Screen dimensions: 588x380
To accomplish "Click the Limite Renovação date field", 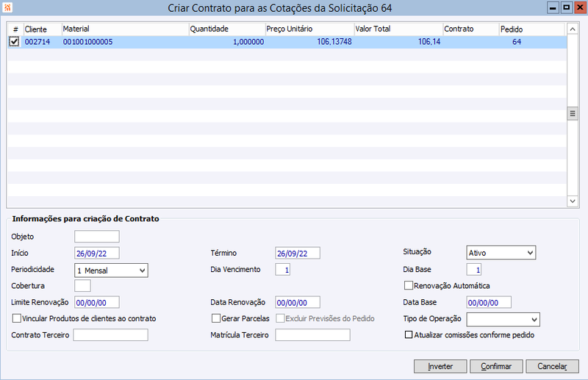I will tap(97, 302).
